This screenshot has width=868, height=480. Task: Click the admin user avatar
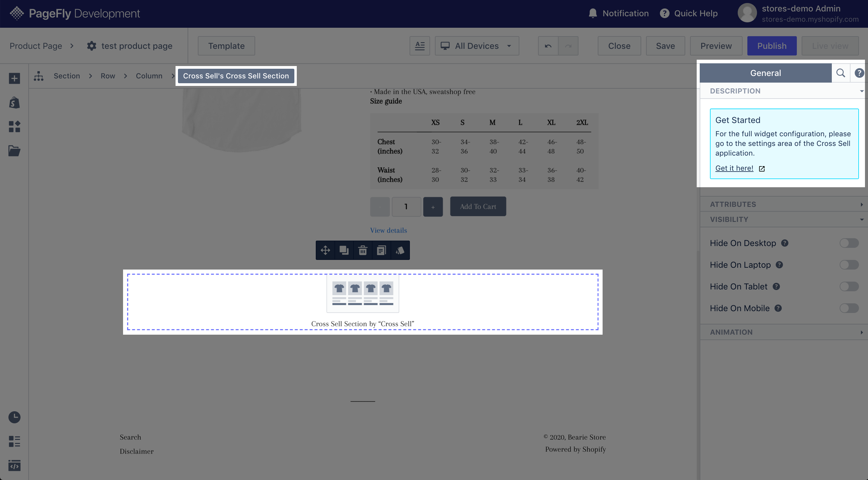point(747,13)
